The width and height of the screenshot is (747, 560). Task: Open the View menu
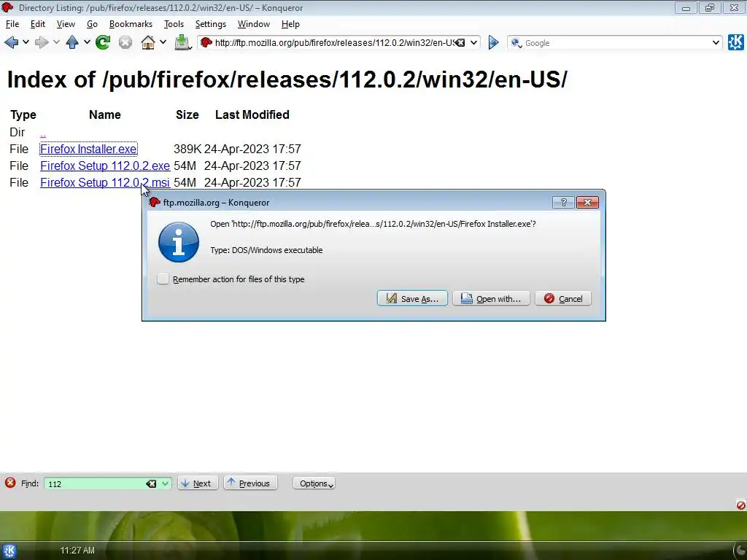click(x=66, y=24)
